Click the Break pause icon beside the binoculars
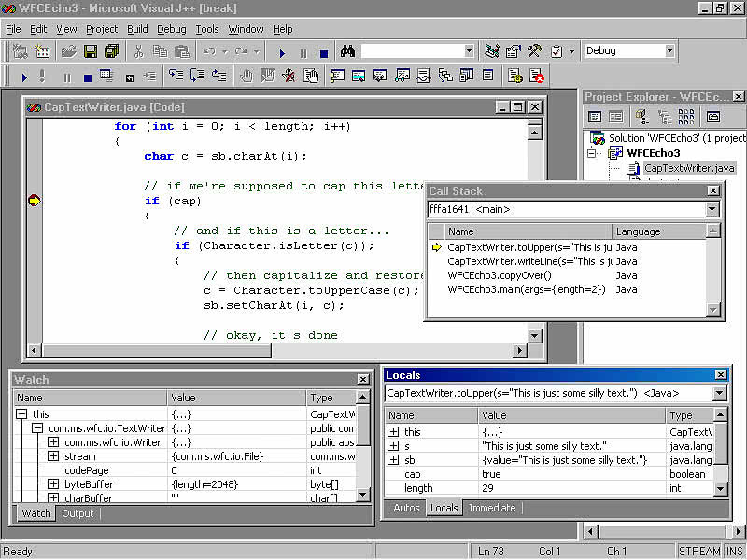The image size is (747, 560). pos(303,53)
